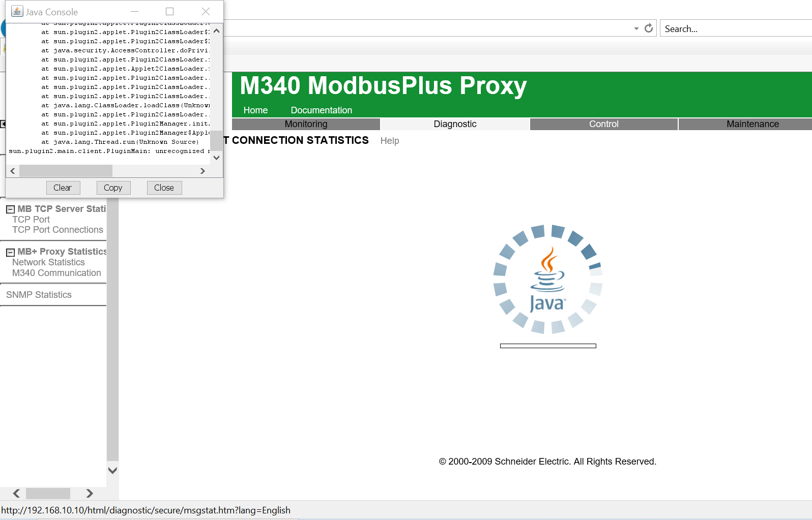Screen dimensions: 812x520
Task: Click the java.lang.ClassLoader.loadClass console line
Action: pyautogui.click(x=125, y=105)
